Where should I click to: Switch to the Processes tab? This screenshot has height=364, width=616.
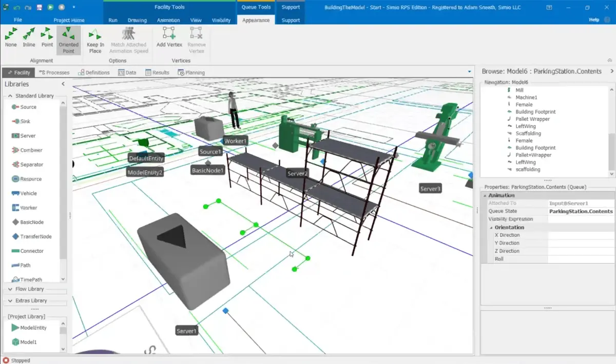(x=54, y=72)
